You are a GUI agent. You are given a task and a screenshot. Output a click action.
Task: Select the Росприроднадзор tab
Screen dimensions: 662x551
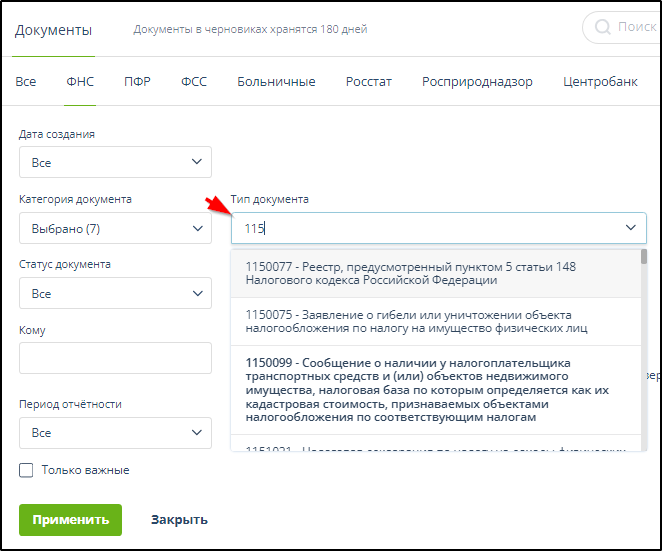point(477,82)
